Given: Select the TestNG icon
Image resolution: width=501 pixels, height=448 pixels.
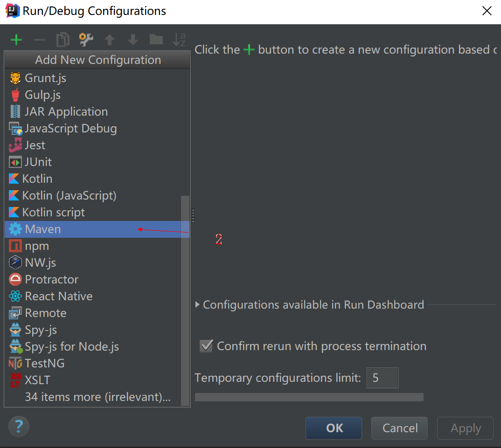Looking at the screenshot, I should (15, 363).
